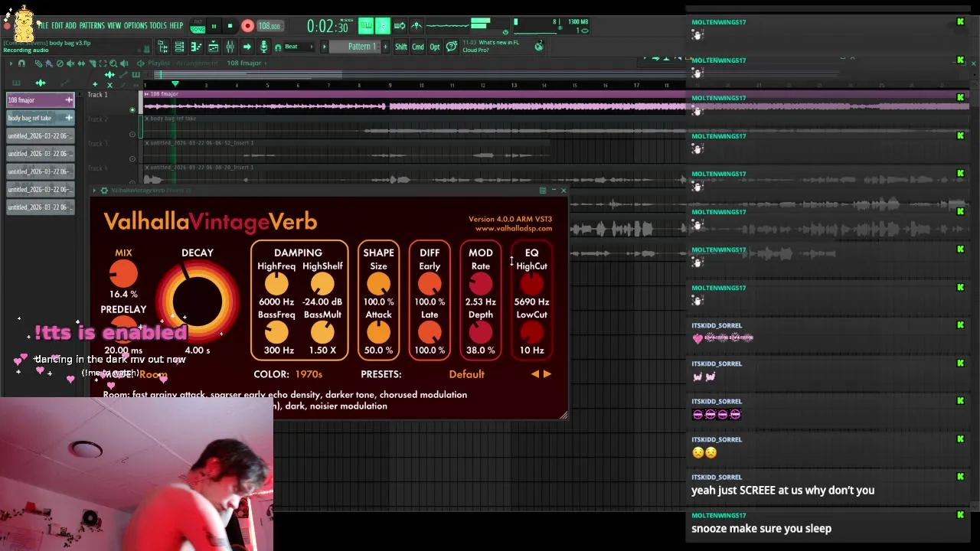Pause playback with the pause button

click(214, 26)
